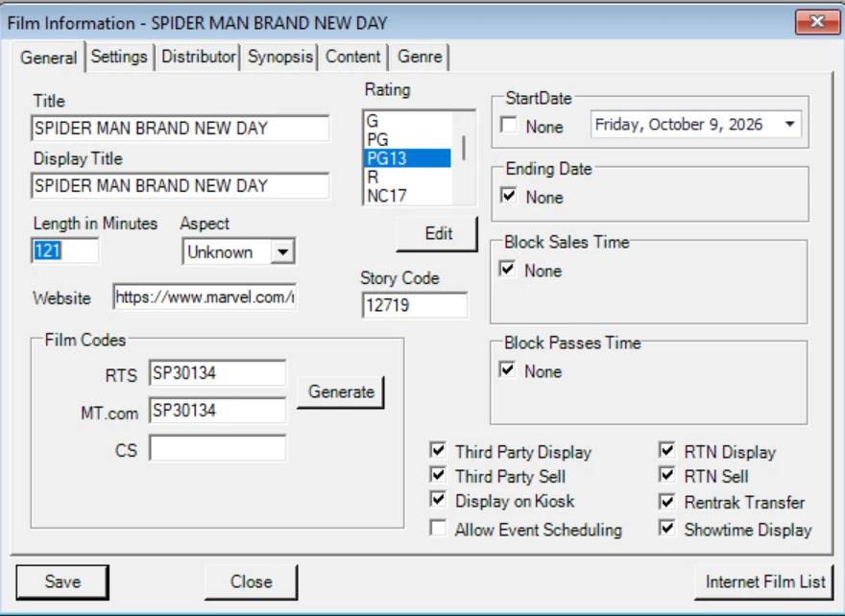Switch to the Synopsis tab

(280, 57)
